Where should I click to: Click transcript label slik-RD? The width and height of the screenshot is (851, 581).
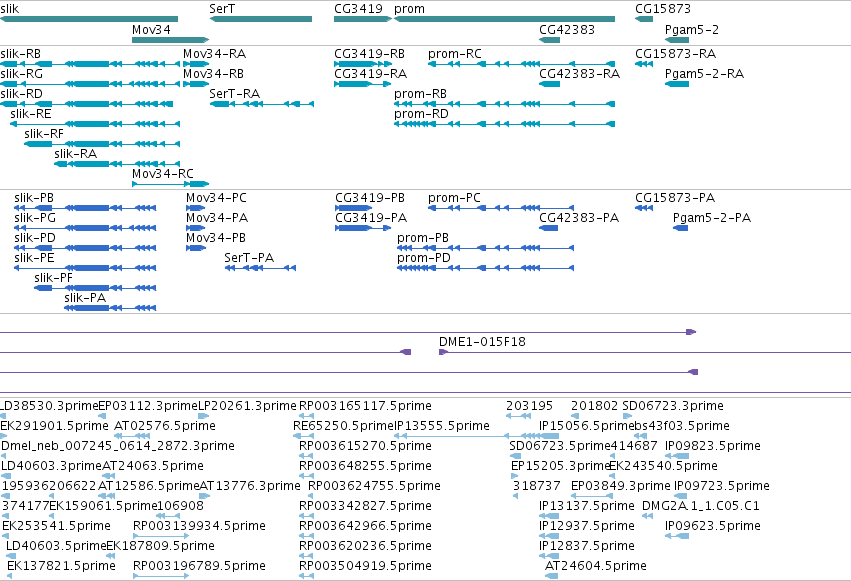pos(22,94)
